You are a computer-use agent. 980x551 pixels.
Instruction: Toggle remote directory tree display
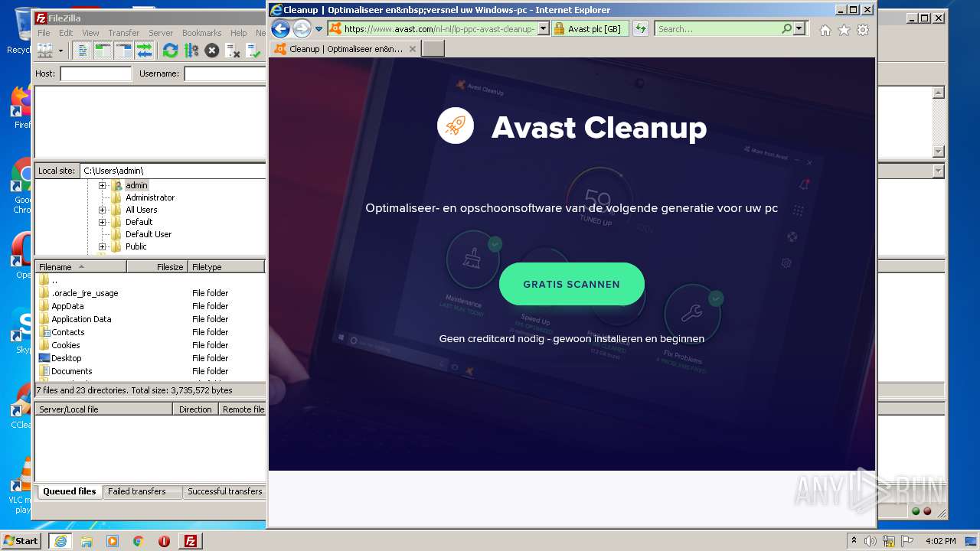point(124,51)
